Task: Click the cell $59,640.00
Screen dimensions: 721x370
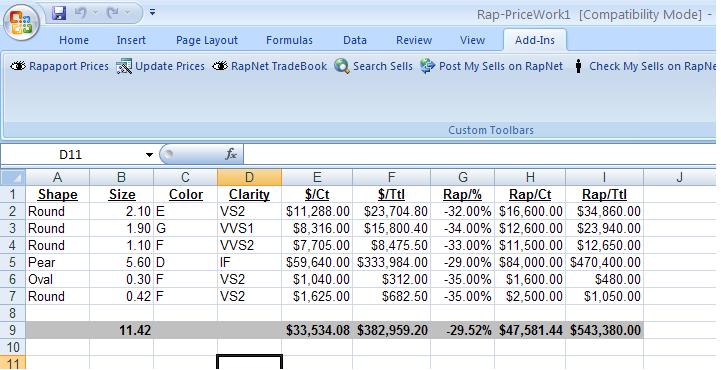Action: pos(317,262)
